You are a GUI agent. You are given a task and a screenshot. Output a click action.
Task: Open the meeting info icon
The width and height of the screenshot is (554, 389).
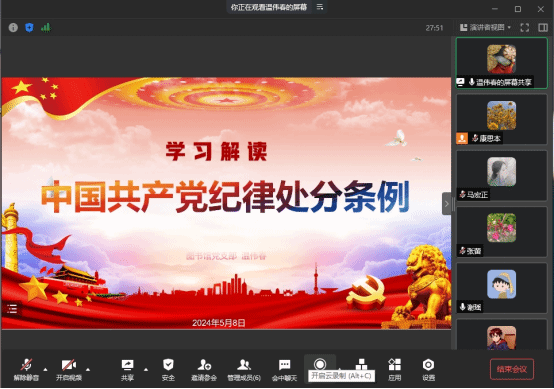tap(13, 28)
